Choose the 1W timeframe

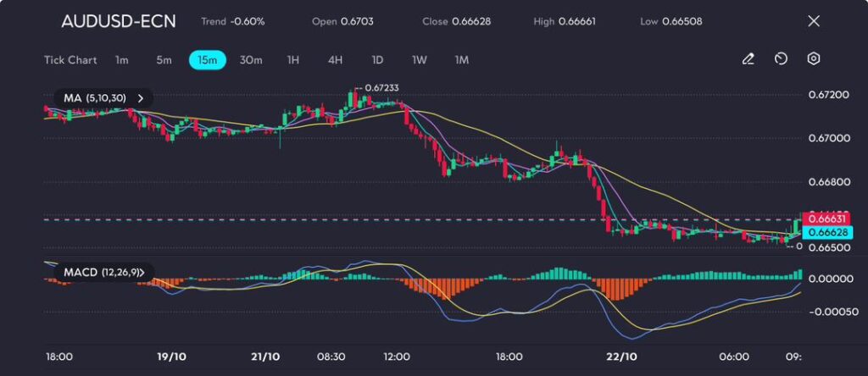tap(420, 59)
